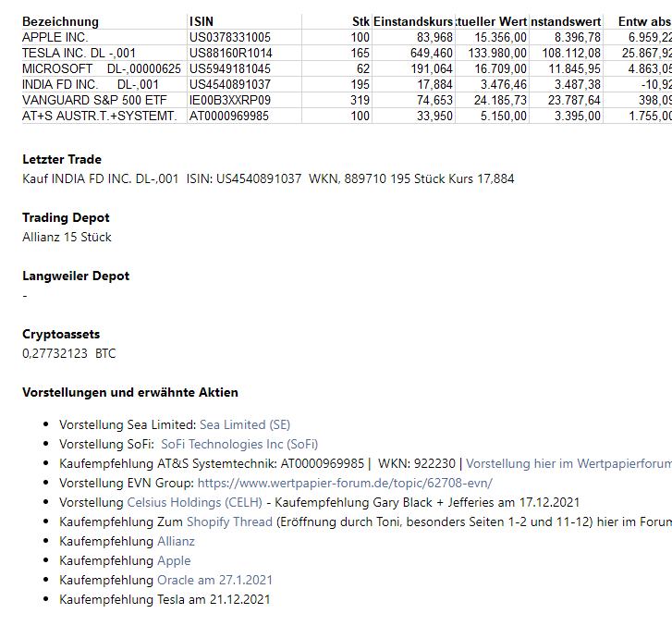Click Tesla current value 133.980,00

497,54
